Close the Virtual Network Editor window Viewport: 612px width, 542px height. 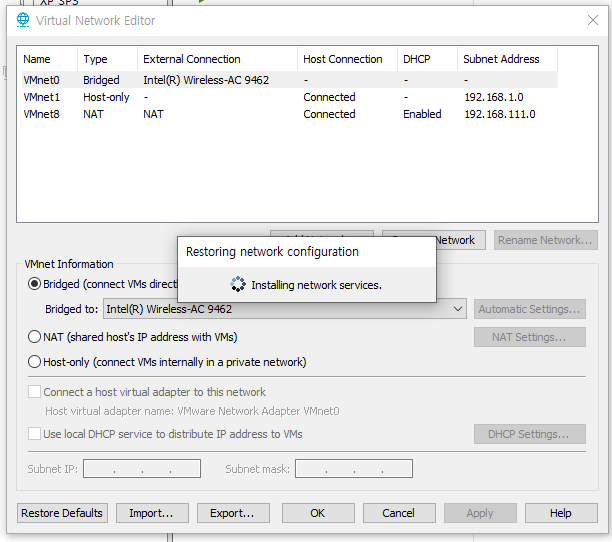point(592,20)
